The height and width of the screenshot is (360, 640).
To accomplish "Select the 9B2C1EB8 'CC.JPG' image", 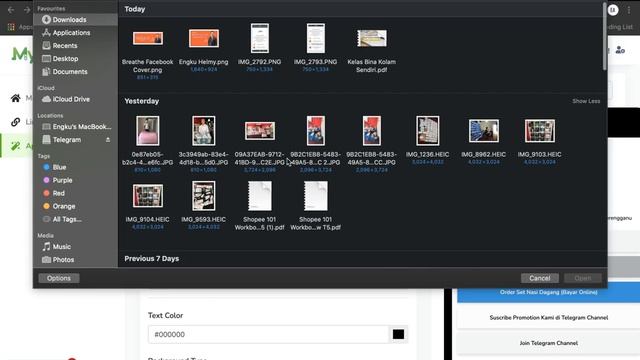I will pyautogui.click(x=371, y=131).
